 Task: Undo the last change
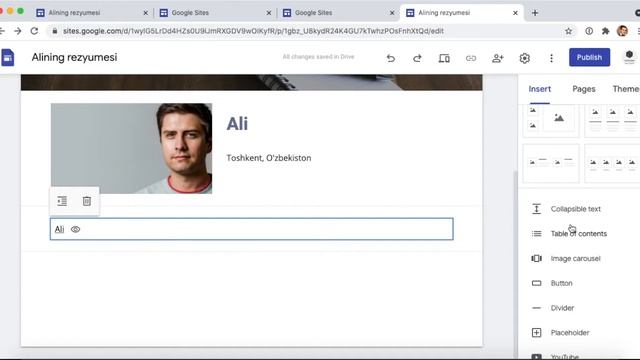click(x=391, y=58)
